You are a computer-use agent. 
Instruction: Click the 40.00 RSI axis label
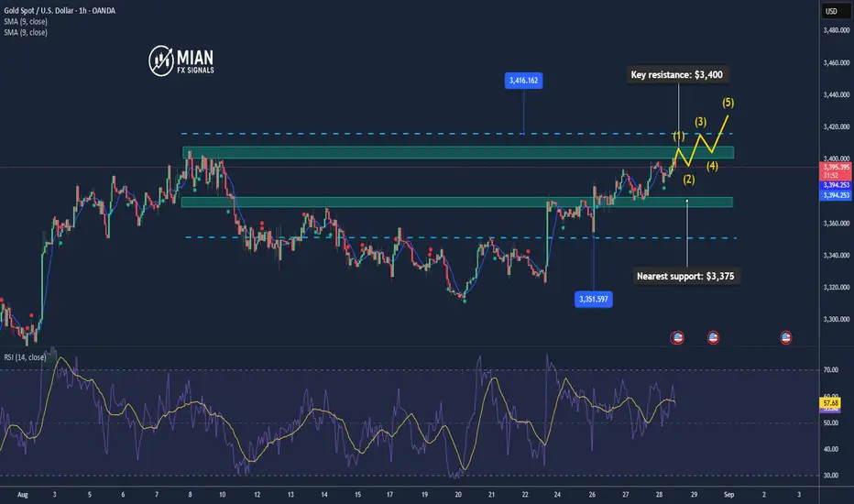pyautogui.click(x=830, y=450)
